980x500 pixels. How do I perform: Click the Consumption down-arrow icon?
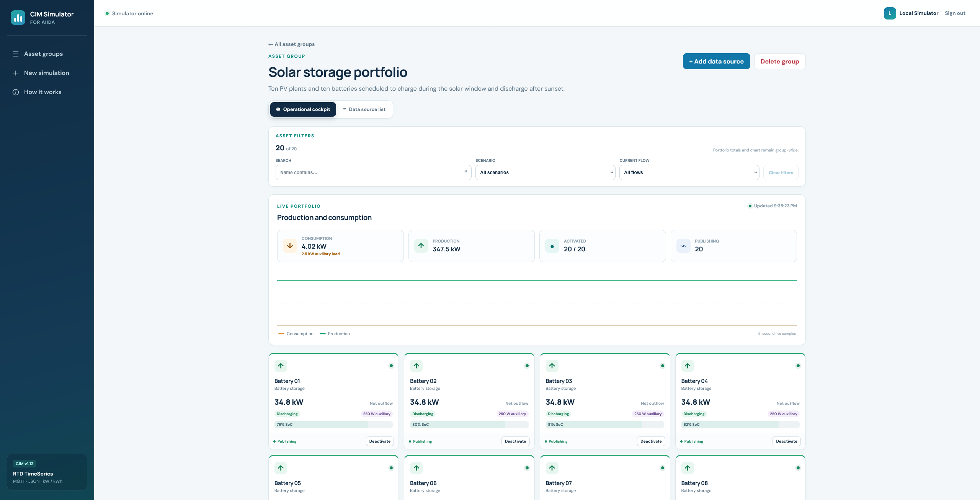[x=290, y=246]
